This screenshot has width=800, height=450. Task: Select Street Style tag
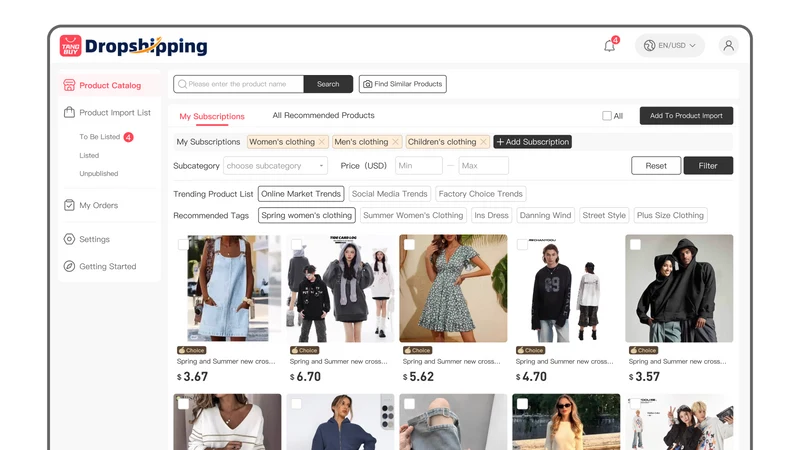[604, 215]
